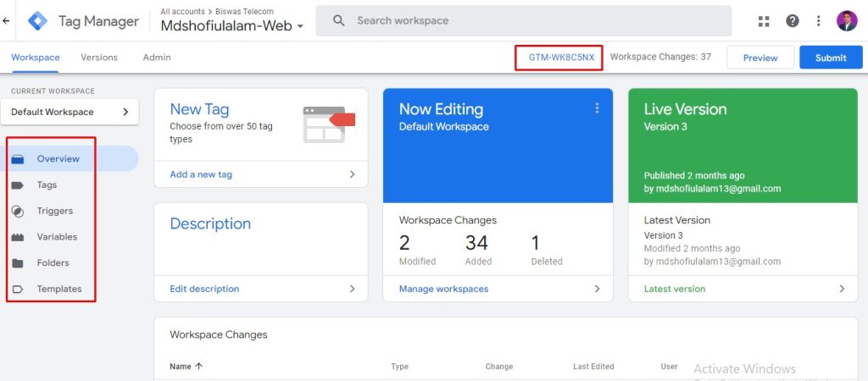Open the Now Editing card options menu
Image resolution: width=868 pixels, height=381 pixels.
pyautogui.click(x=597, y=108)
